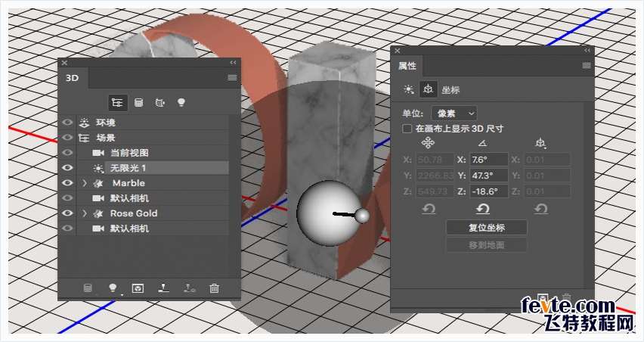Hide the Rose Gold mesh

pyautogui.click(x=67, y=213)
